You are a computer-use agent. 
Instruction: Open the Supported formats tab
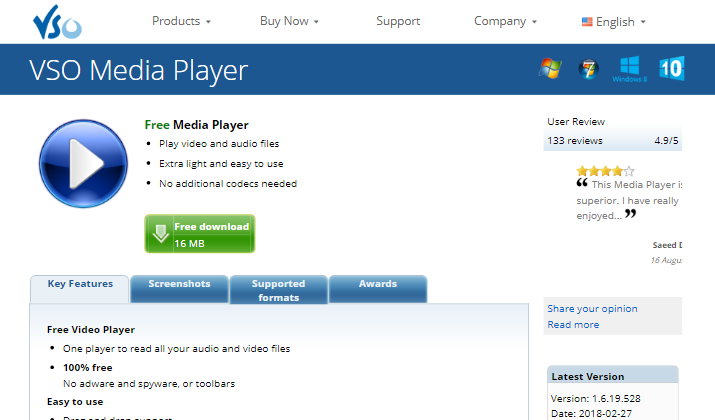coord(279,290)
